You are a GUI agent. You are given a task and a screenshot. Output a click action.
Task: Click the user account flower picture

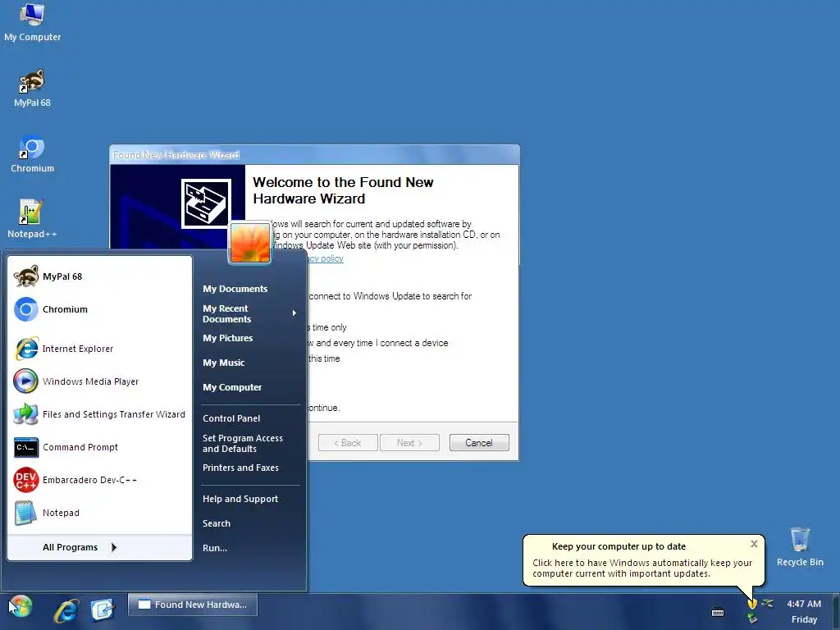point(250,243)
